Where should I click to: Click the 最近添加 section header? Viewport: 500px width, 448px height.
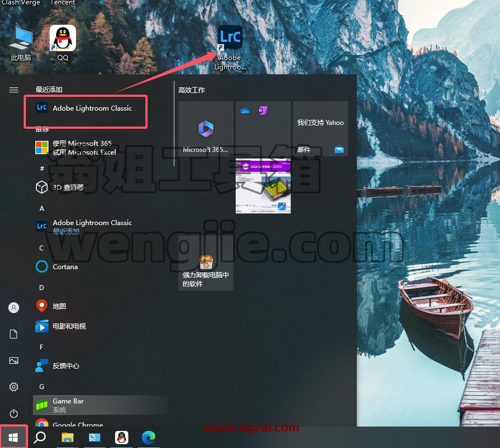(x=49, y=90)
